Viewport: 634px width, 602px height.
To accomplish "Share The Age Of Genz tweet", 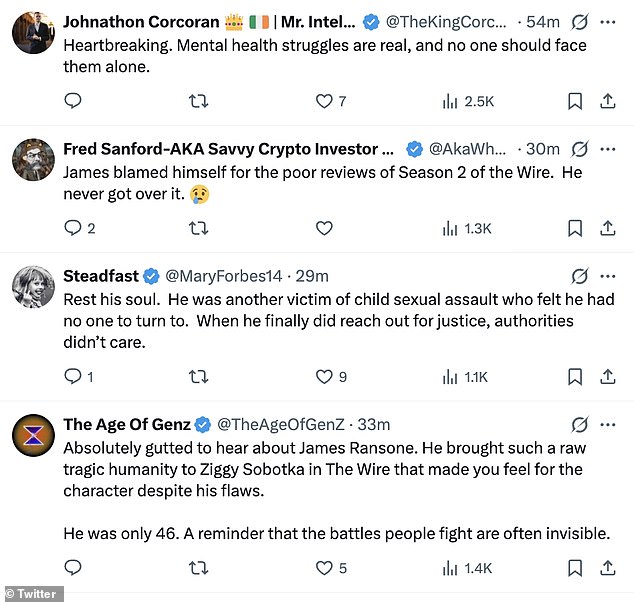I will [x=607, y=568].
